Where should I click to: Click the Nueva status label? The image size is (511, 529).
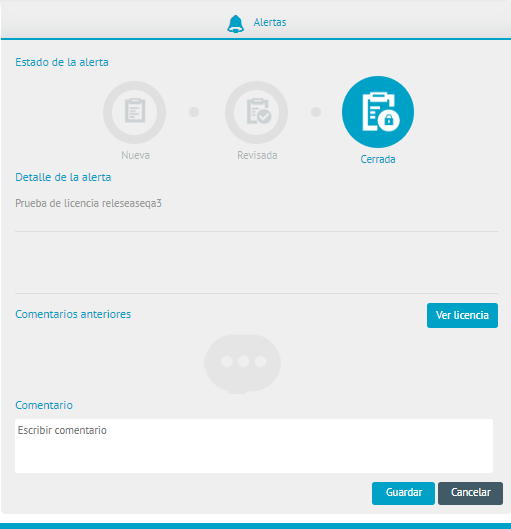point(135,155)
